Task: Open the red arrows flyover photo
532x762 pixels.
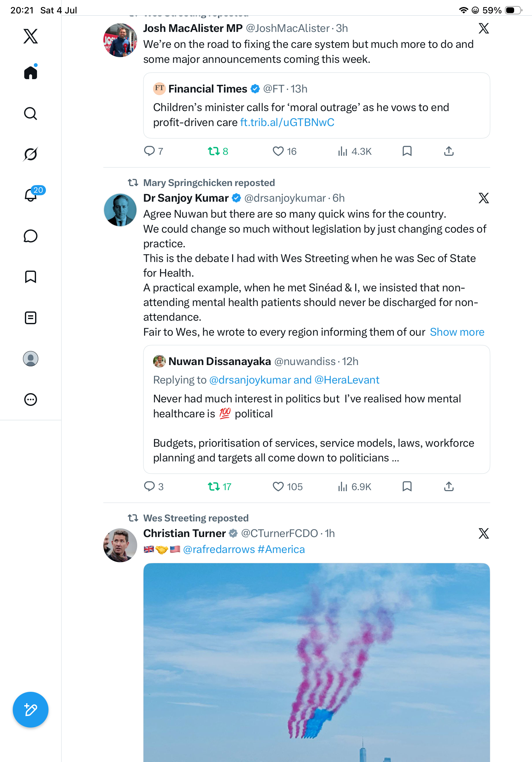Action: coord(316,662)
